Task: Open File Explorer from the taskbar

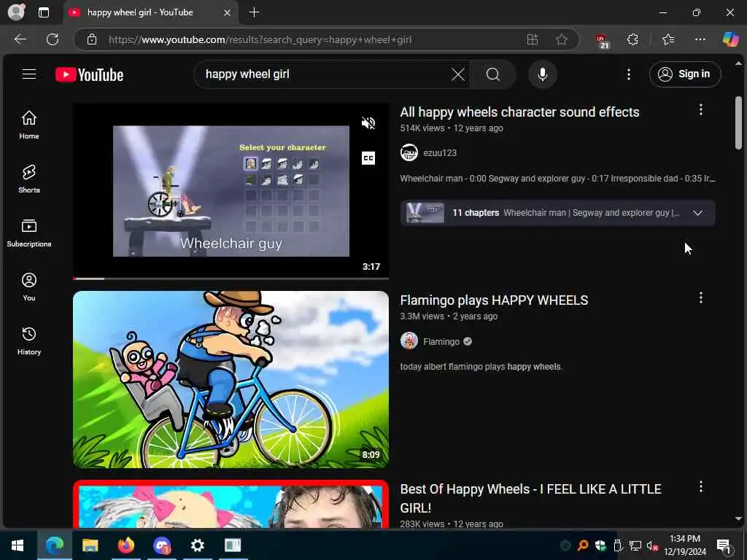Action: pyautogui.click(x=90, y=545)
